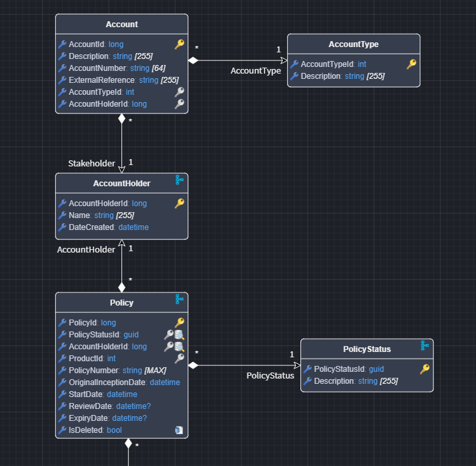
Task: Click the index database icon on Policy's AccountHolderId row
Action: pos(180,347)
